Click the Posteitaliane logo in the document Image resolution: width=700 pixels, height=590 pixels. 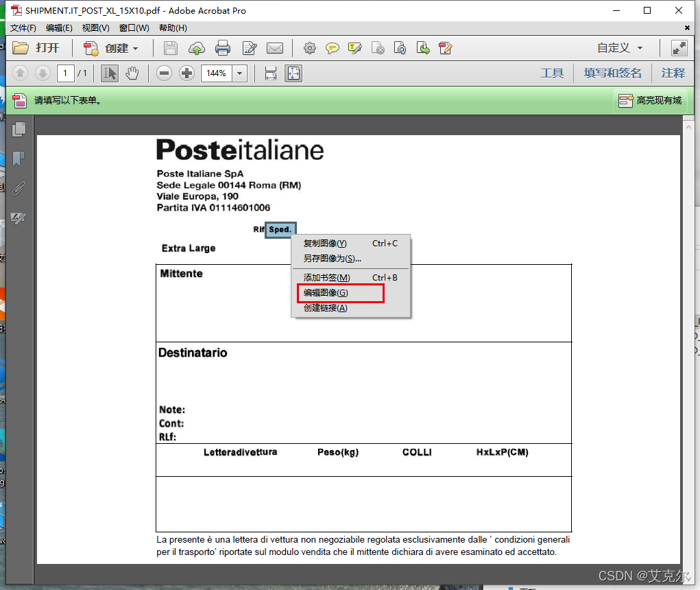click(240, 150)
